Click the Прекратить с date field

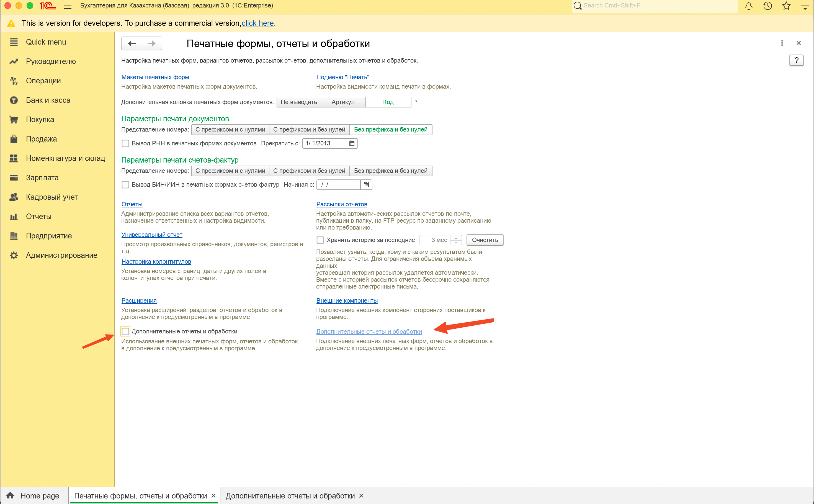pos(324,143)
